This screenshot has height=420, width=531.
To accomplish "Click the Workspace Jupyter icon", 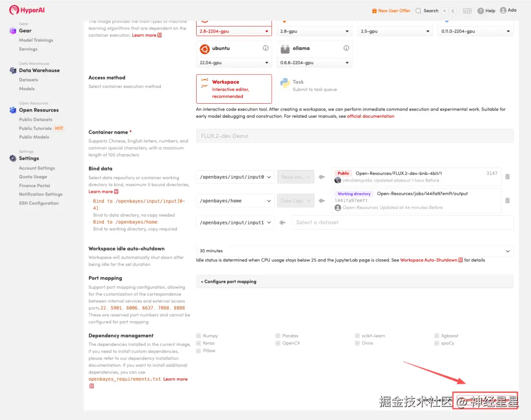I will pyautogui.click(x=205, y=83).
